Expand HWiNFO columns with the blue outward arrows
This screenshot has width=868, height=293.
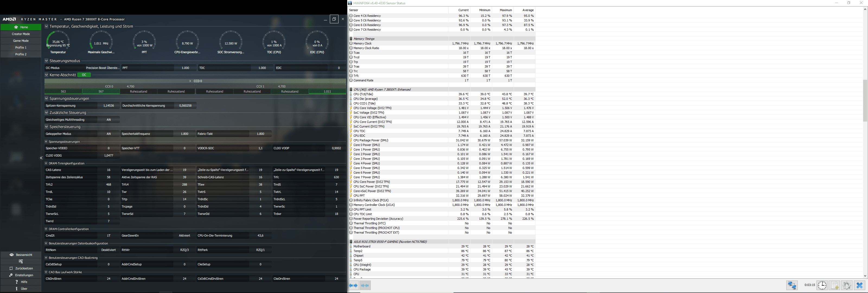[353, 286]
